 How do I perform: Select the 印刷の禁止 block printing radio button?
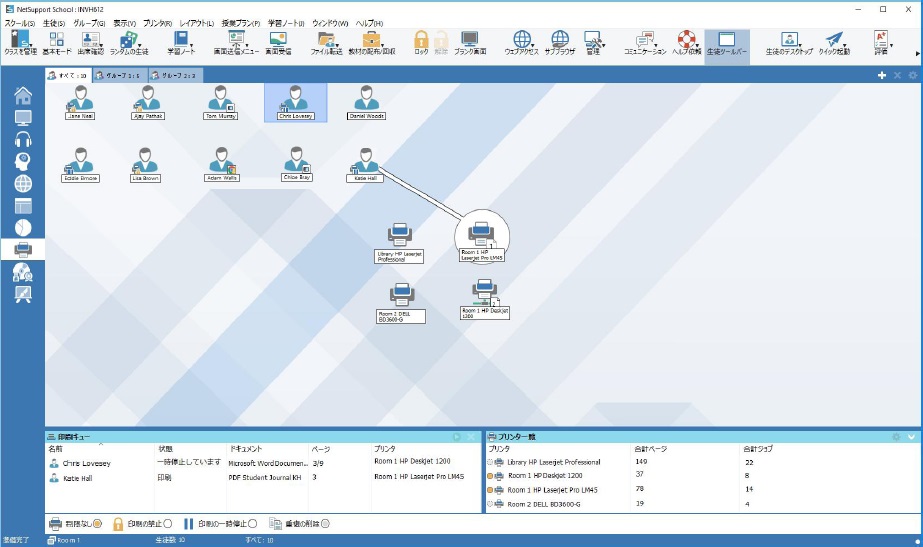[167, 523]
